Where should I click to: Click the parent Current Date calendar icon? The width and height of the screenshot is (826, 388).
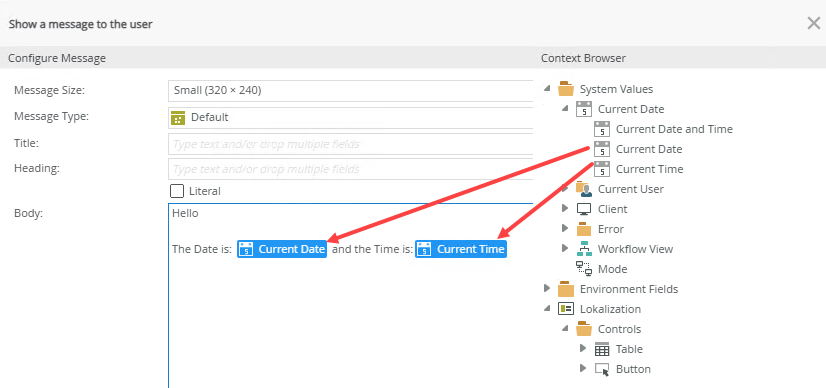tap(584, 109)
